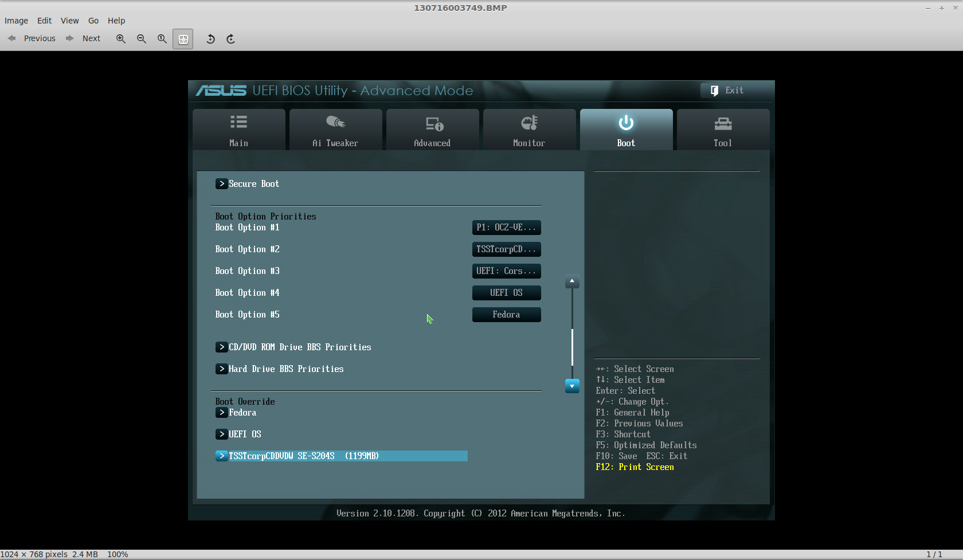Select the Boot tab
This screenshot has width=963, height=560.
(x=627, y=130)
